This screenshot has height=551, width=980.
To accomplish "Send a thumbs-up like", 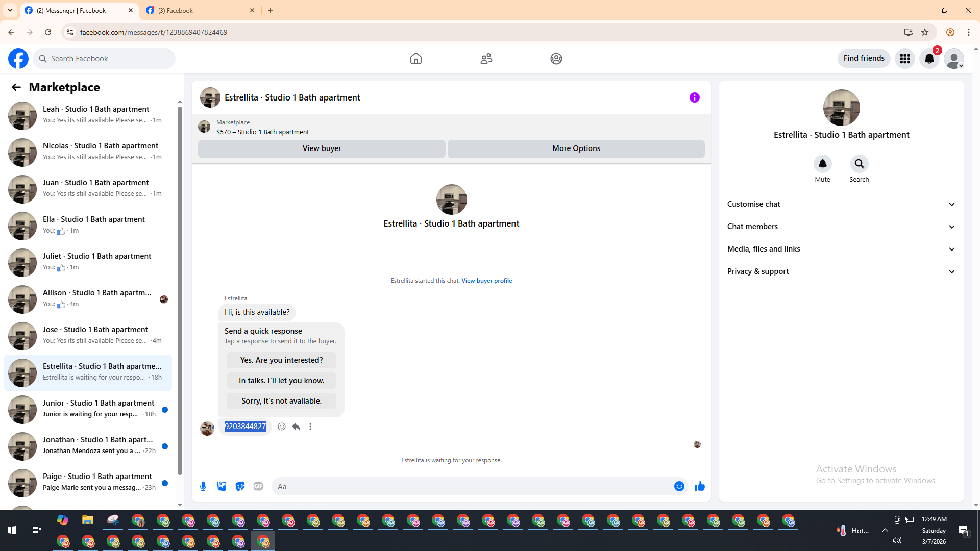I will click(699, 486).
